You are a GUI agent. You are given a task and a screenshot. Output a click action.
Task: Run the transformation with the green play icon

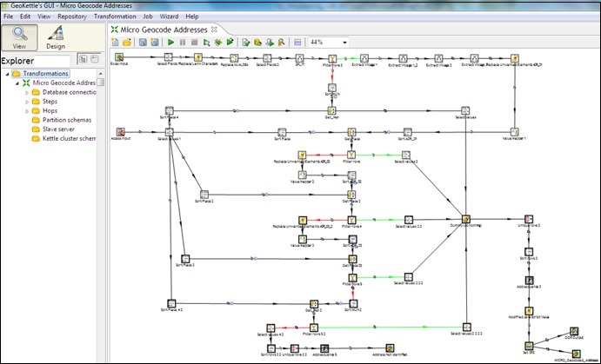[170, 42]
